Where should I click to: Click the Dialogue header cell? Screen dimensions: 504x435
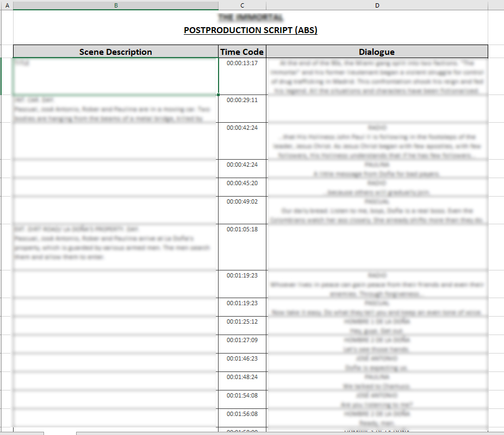point(377,52)
